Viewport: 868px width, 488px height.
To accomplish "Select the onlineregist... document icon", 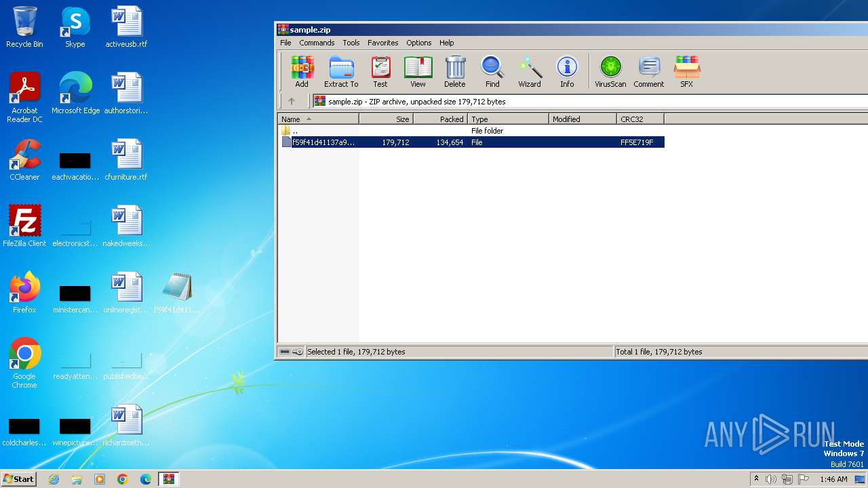I will pos(126,292).
